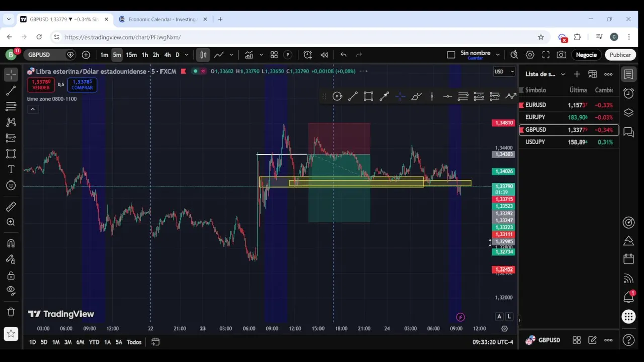644x362 pixels.
Task: Open the go-to-date calendar icon
Action: click(x=155, y=342)
